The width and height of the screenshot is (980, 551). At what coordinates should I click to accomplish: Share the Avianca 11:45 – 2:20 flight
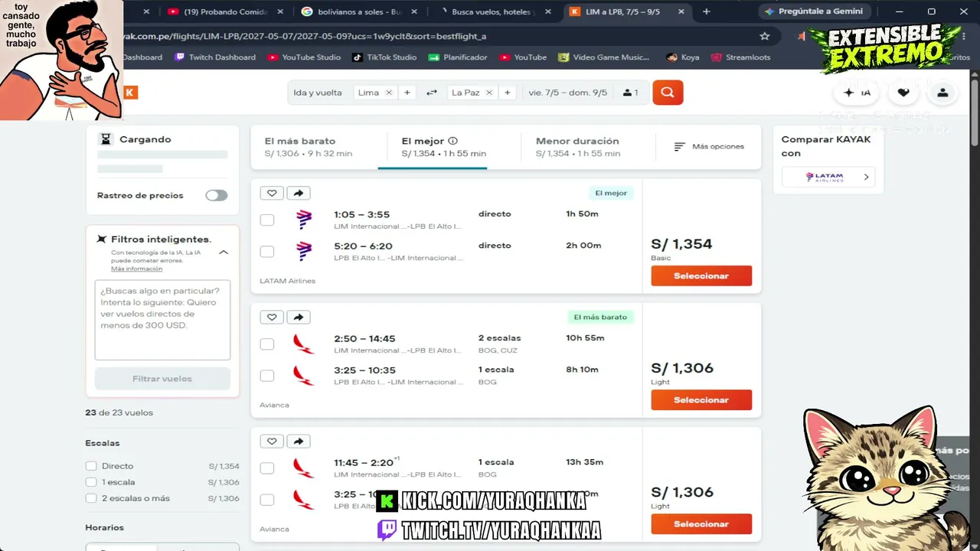pyautogui.click(x=299, y=441)
